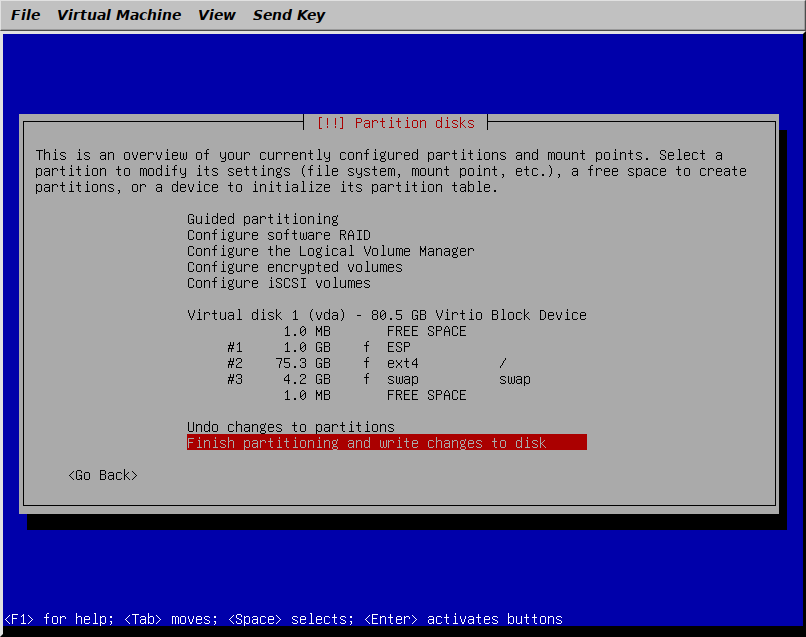Open the Send Key menu
Image resolution: width=806 pixels, height=637 pixels.
pyautogui.click(x=289, y=15)
